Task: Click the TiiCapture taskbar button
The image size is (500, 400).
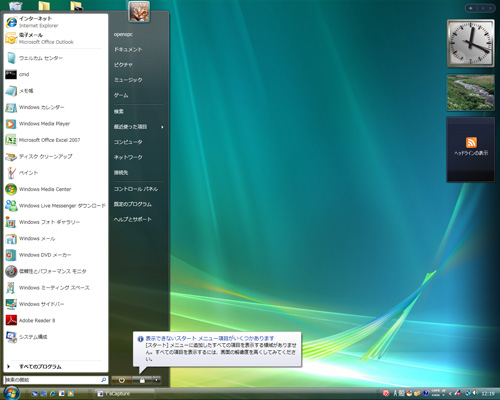Action: coord(124,394)
